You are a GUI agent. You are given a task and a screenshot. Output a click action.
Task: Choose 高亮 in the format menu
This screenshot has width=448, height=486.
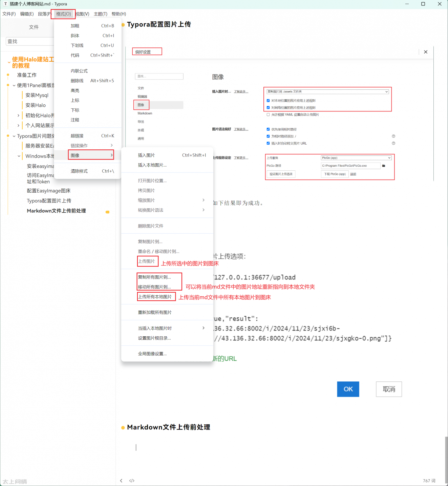pyautogui.click(x=88, y=90)
